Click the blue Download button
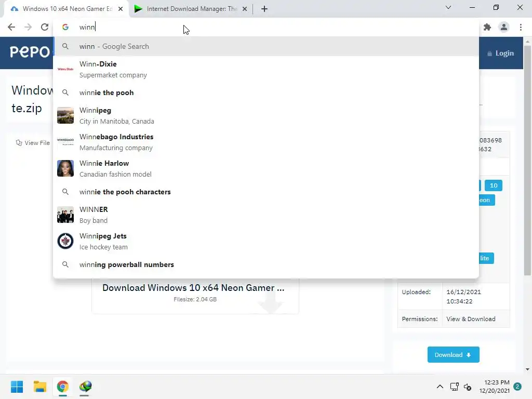This screenshot has width=532, height=399. [453, 354]
